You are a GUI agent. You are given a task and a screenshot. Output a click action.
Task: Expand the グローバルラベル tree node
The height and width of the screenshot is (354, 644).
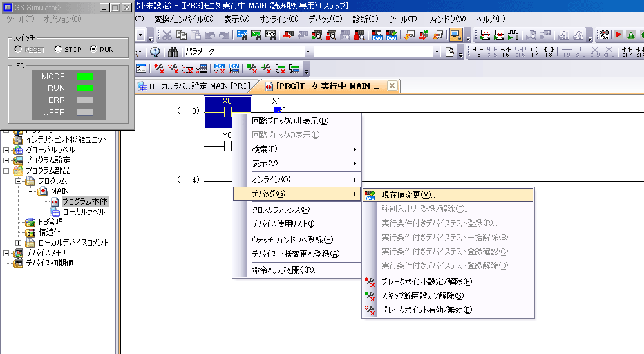[6, 150]
